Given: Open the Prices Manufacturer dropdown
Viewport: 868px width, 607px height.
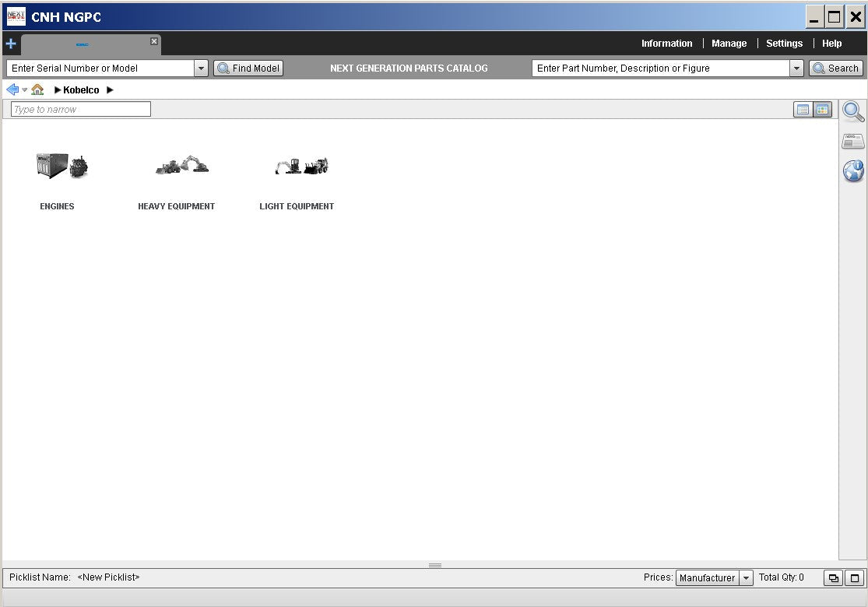Looking at the screenshot, I should tap(746, 578).
